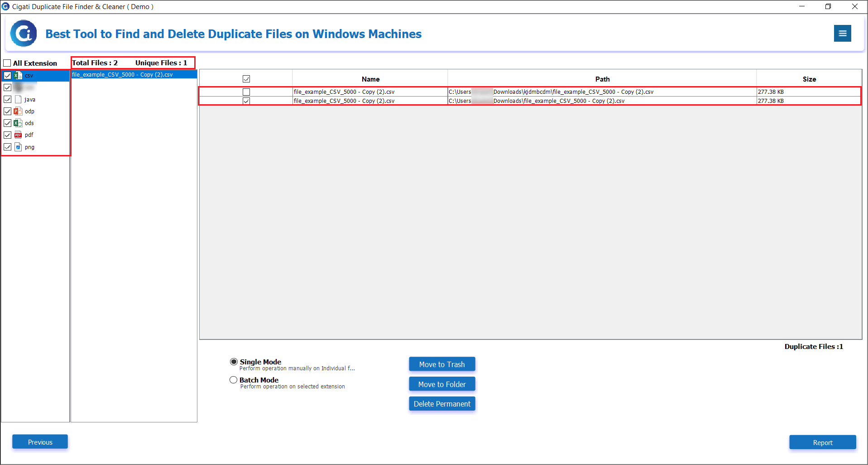Click the Duplicate Files :1 label
This screenshot has width=868, height=465.
[x=814, y=346]
